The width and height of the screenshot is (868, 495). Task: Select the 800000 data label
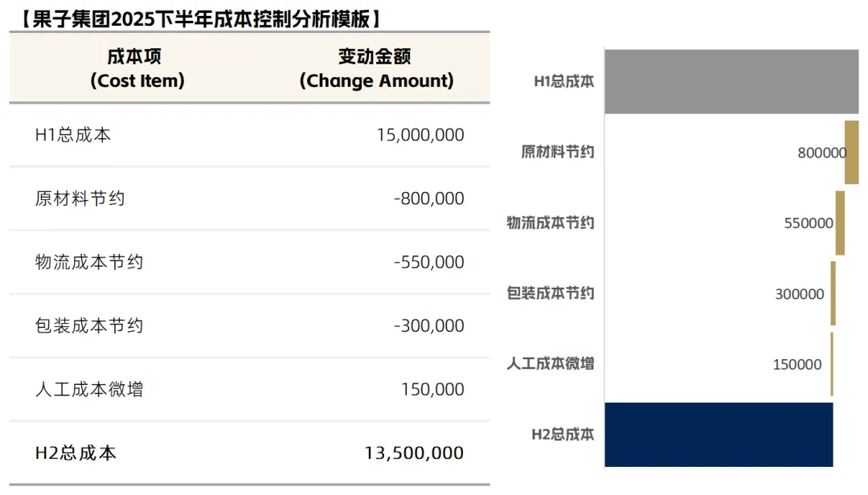click(x=821, y=153)
